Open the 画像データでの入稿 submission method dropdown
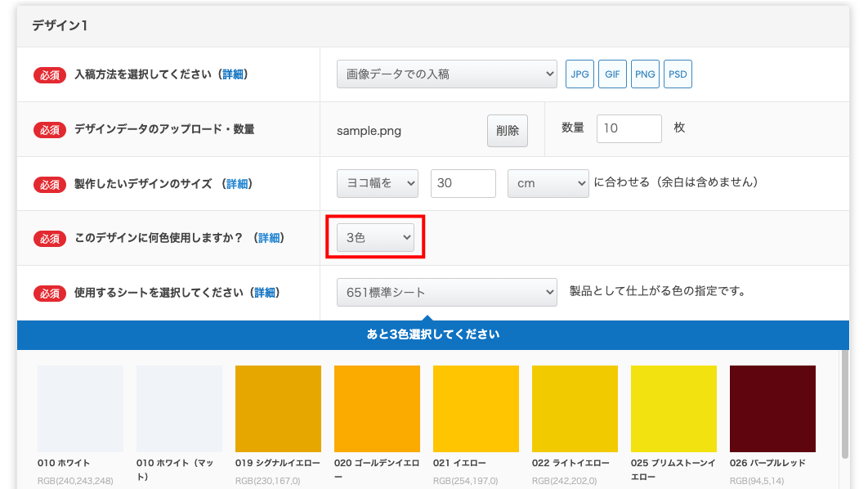868x489 pixels. (446, 74)
